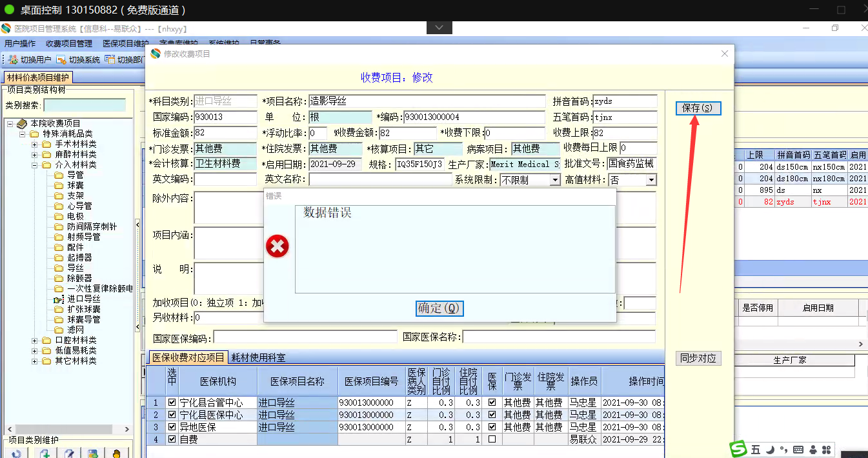868x458 pixels.
Task: Click the moon icon in IME bar
Action: [770, 449]
